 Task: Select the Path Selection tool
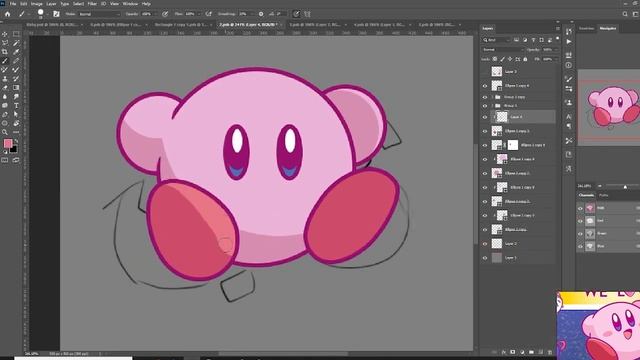pyautogui.click(x=16, y=115)
